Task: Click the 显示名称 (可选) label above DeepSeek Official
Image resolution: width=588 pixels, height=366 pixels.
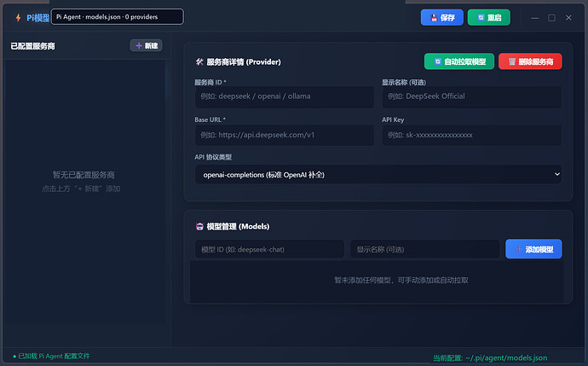Action: click(x=403, y=82)
